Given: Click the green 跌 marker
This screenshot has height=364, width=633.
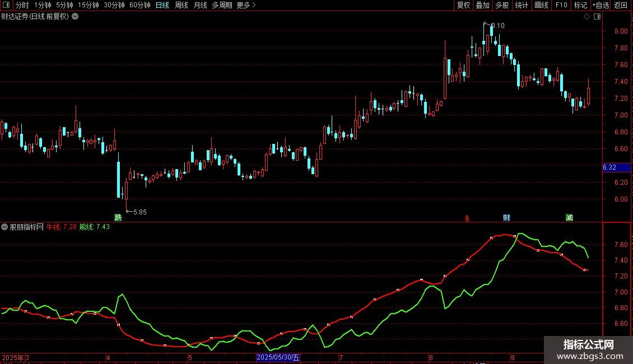Looking at the screenshot, I should (118, 217).
